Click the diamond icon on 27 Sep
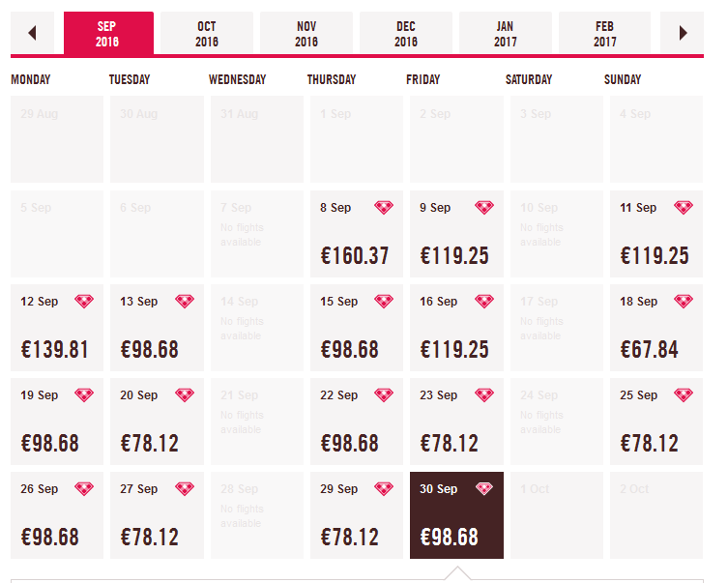Image resolution: width=728 pixels, height=583 pixels. pyautogui.click(x=185, y=489)
